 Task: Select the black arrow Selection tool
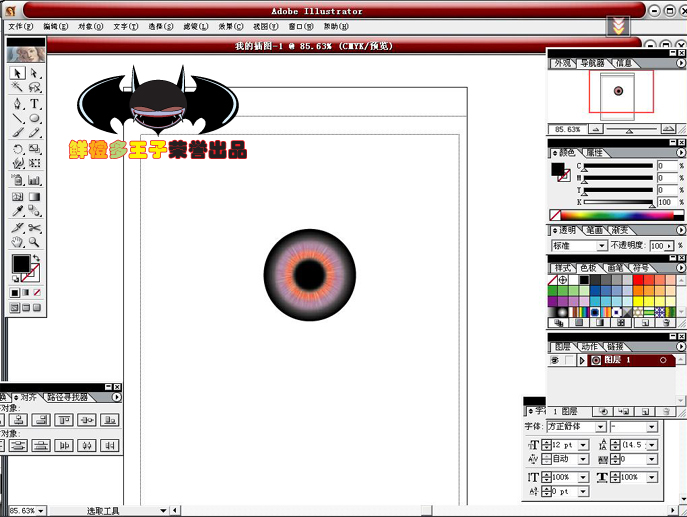(18, 73)
